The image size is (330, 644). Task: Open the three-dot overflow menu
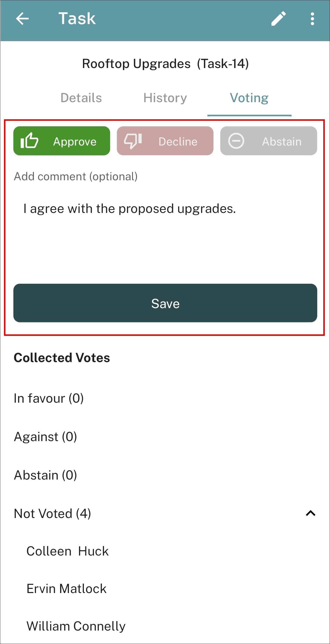coord(312,19)
